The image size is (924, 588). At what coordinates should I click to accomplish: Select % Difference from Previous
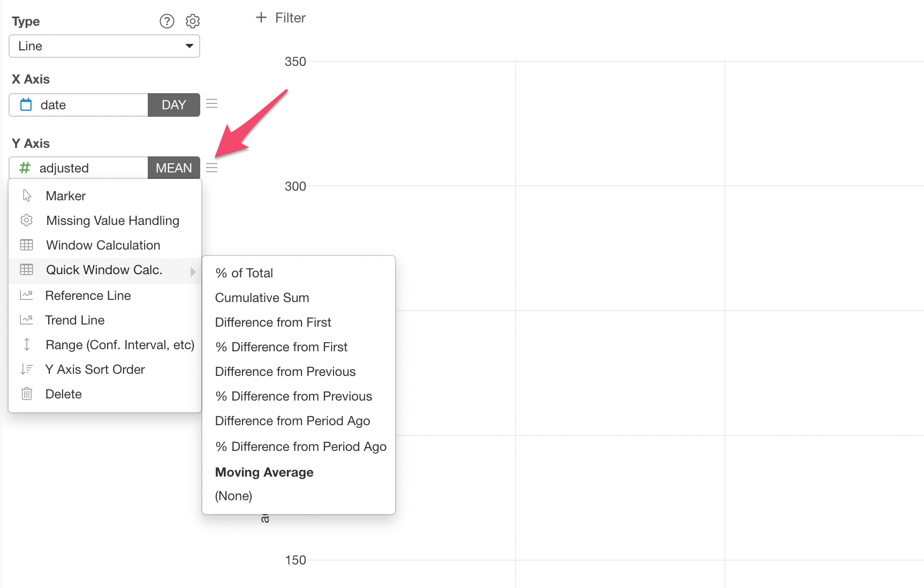pyautogui.click(x=294, y=396)
